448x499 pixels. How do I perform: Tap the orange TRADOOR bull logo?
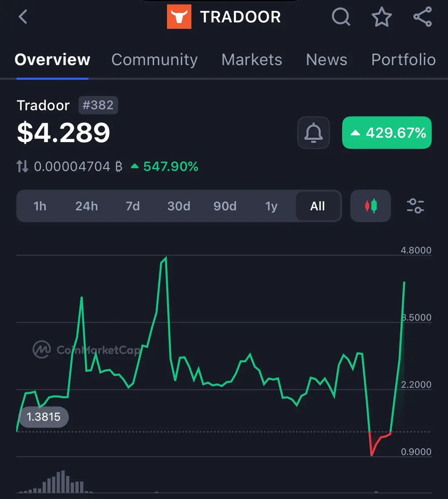coord(179,17)
